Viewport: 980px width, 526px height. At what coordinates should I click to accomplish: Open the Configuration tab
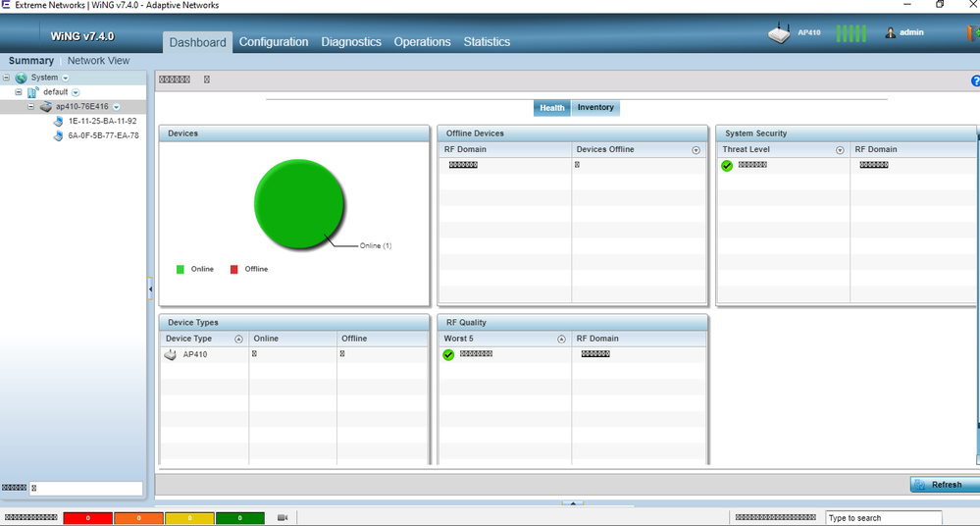(274, 42)
